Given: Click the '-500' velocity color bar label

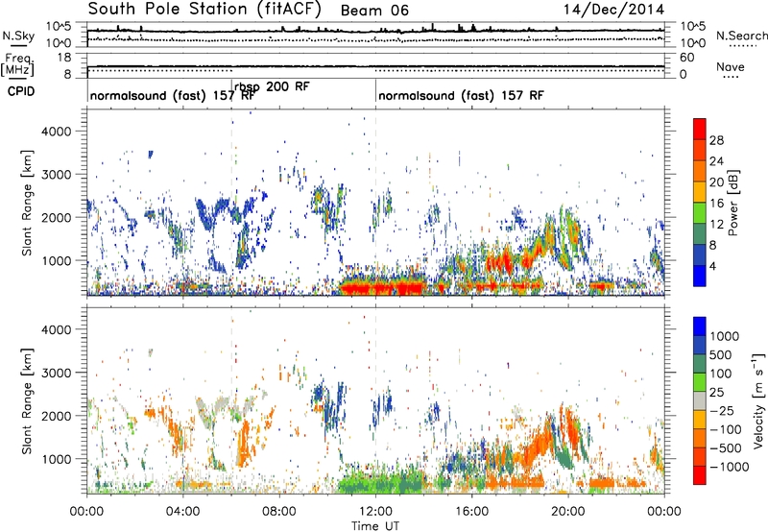Looking at the screenshot, I should (x=726, y=448).
